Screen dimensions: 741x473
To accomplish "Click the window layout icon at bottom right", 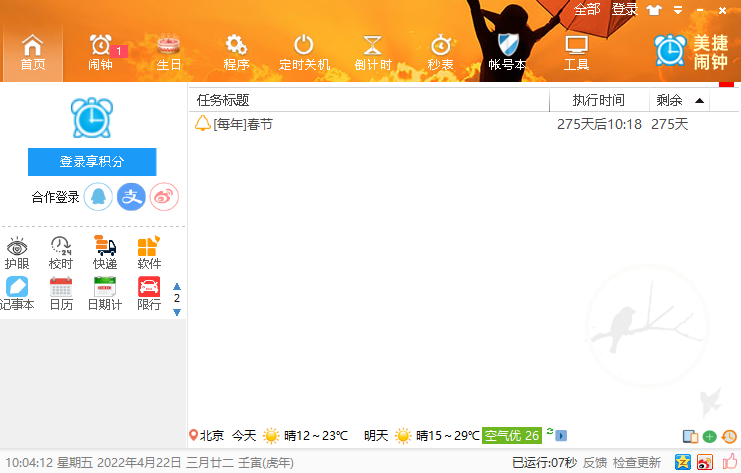I will 690,437.
